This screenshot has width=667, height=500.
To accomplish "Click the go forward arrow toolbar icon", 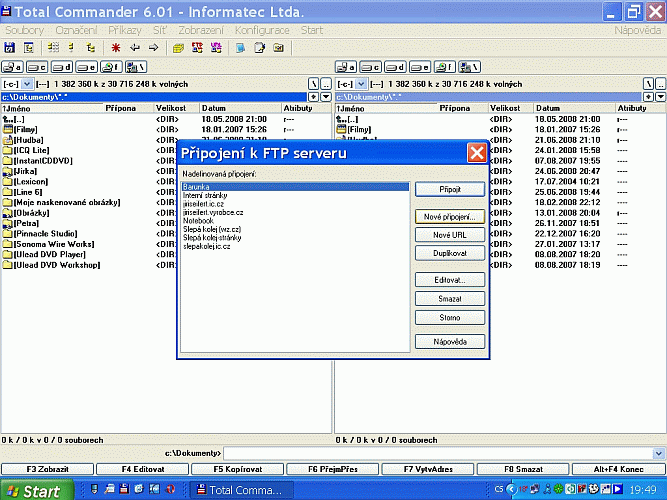I will pyautogui.click(x=153, y=47).
